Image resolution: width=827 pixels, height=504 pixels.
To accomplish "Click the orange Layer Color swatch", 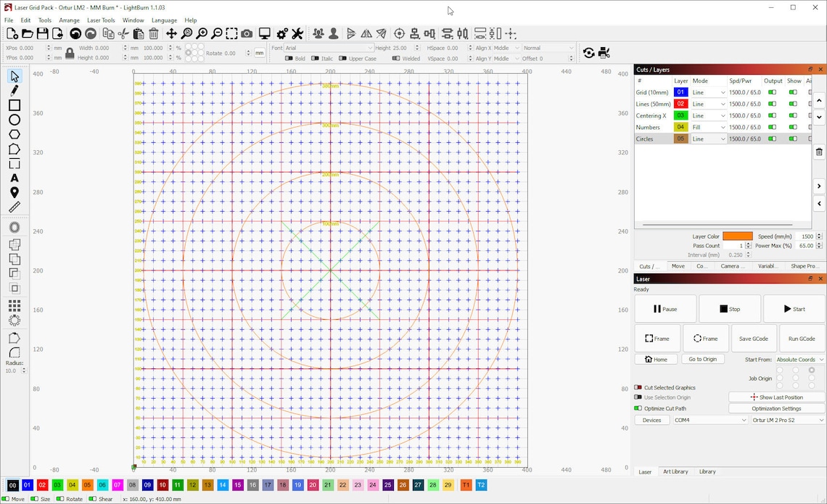I will click(x=737, y=236).
